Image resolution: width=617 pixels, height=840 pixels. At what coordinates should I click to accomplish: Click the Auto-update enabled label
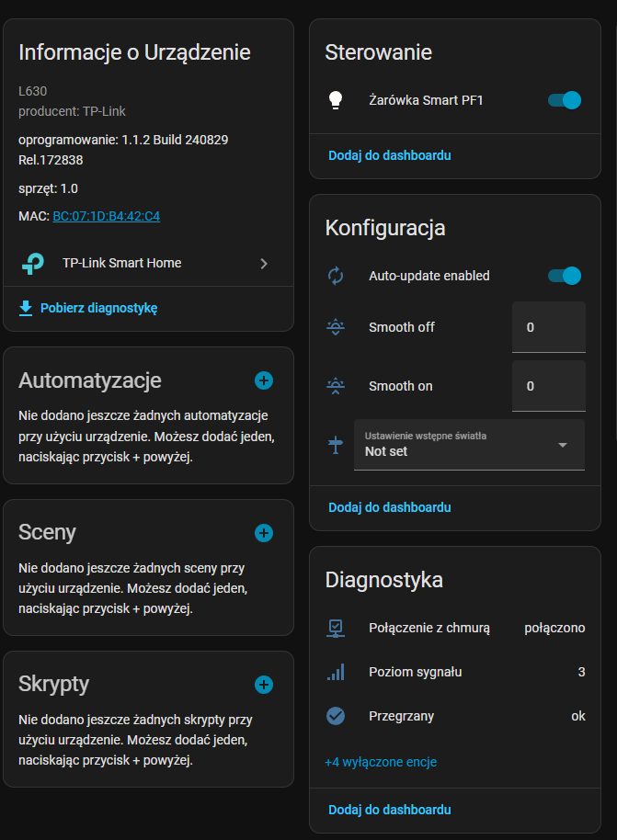(x=429, y=276)
